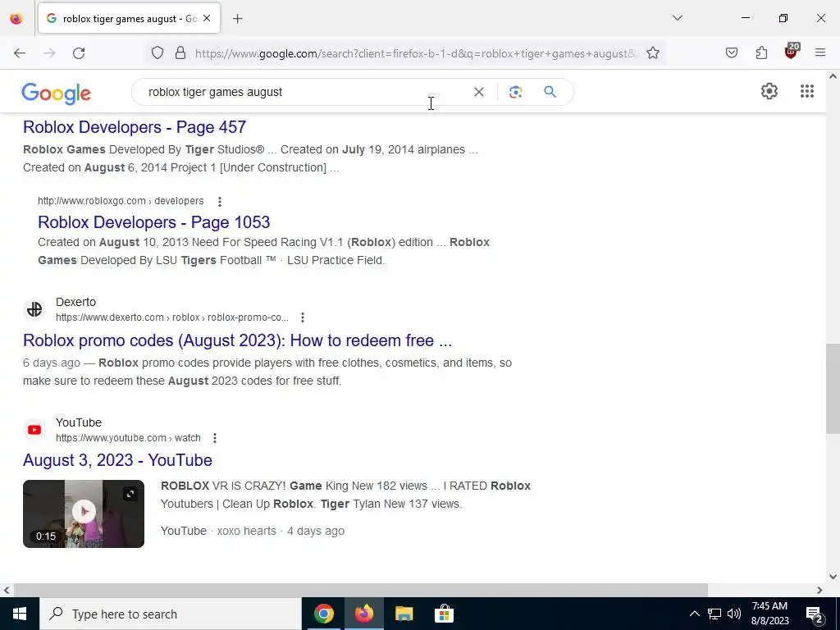
Task: Open Roblox Developers - Page 457 result
Action: pos(135,127)
